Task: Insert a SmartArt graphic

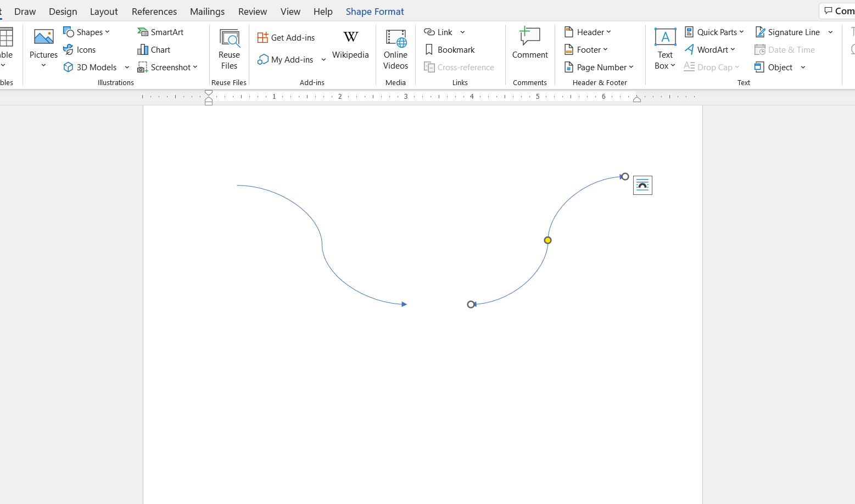Action: pyautogui.click(x=160, y=32)
